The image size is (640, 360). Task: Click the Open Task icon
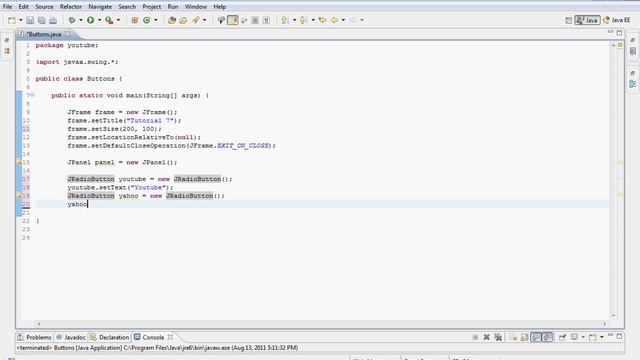tap(183, 20)
